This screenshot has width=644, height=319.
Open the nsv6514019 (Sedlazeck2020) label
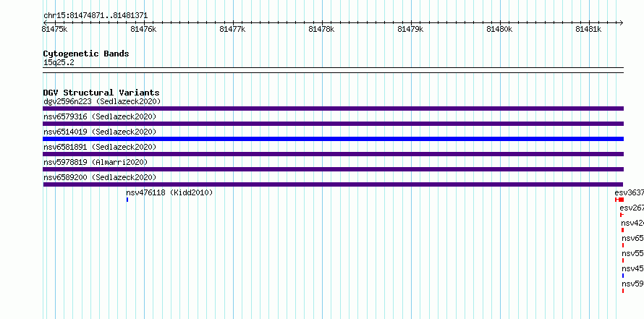pos(100,132)
